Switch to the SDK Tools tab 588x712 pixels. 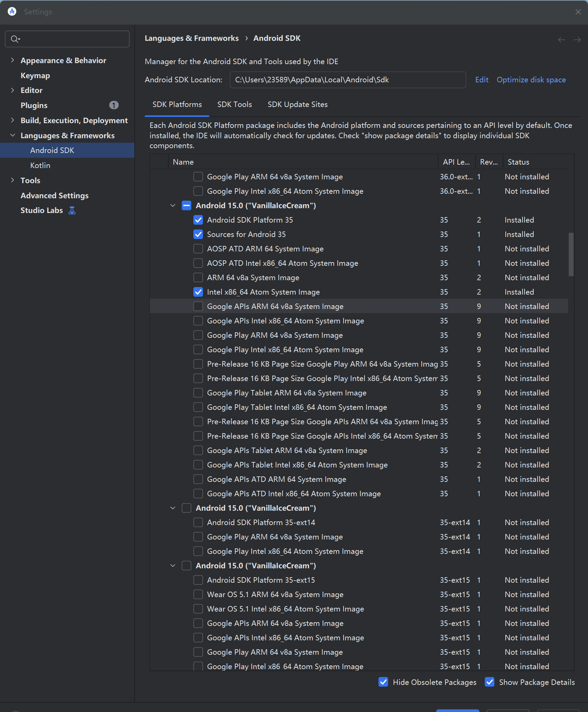(235, 105)
